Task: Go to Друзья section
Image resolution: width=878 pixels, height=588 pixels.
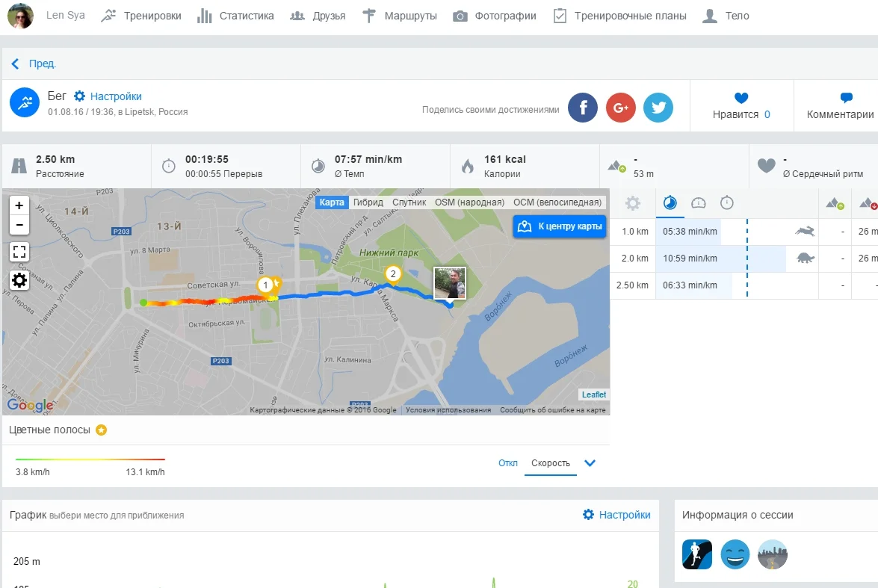Action: click(x=318, y=16)
